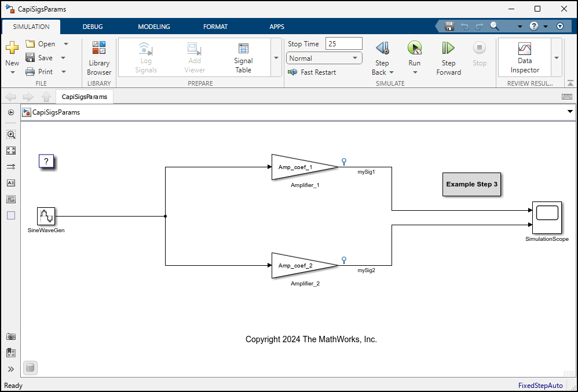Toggle logging badge on mySig1 signal
This screenshot has height=392, width=578.
(x=343, y=162)
